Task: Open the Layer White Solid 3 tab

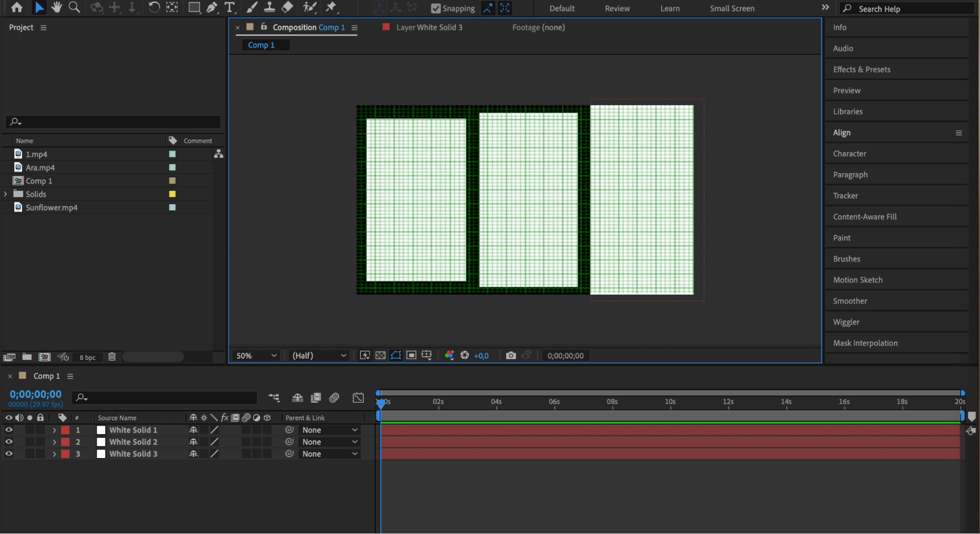Action: point(429,27)
